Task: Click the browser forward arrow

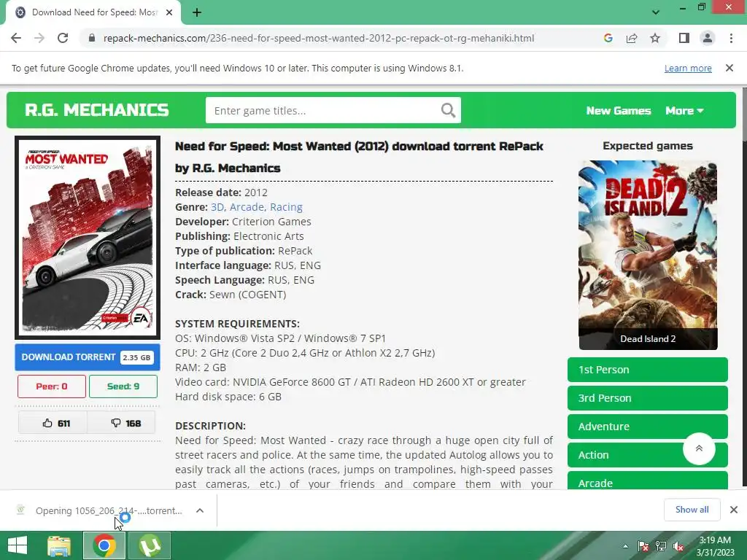Action: pos(39,38)
